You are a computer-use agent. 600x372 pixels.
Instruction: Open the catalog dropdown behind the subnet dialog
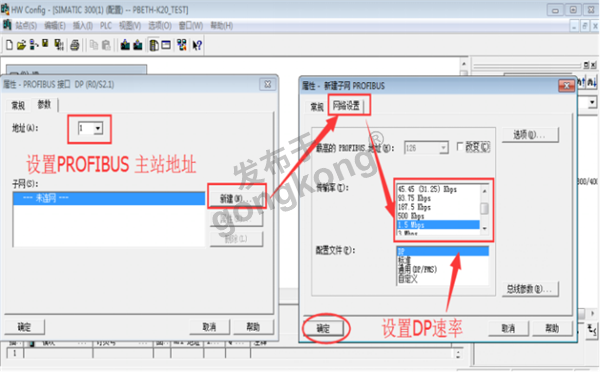click(x=592, y=102)
